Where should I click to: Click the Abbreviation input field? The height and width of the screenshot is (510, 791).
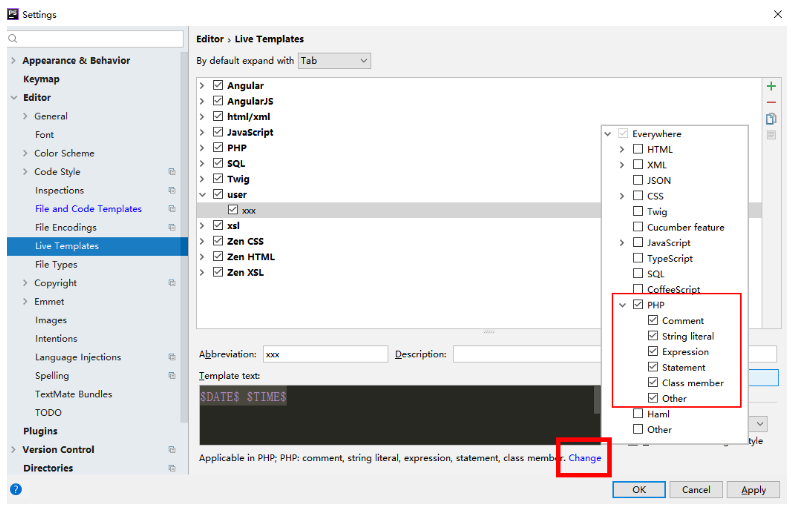325,354
